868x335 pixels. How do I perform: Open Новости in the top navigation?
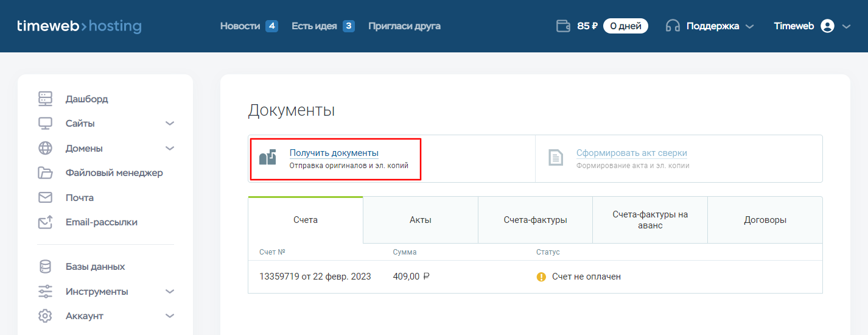tap(240, 26)
